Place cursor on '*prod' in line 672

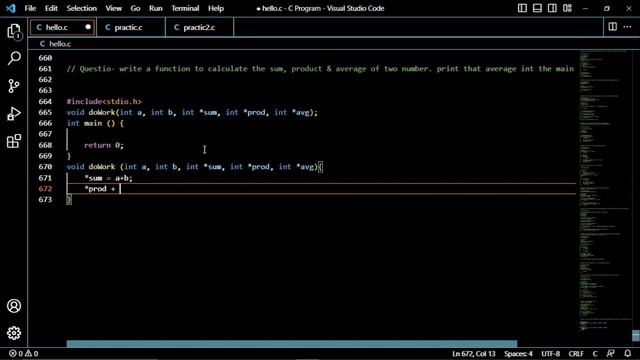click(x=96, y=189)
